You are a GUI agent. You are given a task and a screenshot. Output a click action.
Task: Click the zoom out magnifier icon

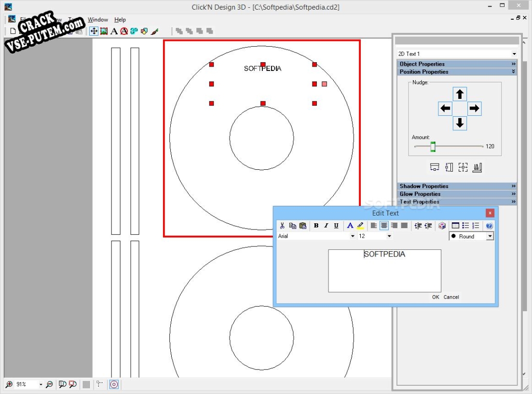[49, 384]
